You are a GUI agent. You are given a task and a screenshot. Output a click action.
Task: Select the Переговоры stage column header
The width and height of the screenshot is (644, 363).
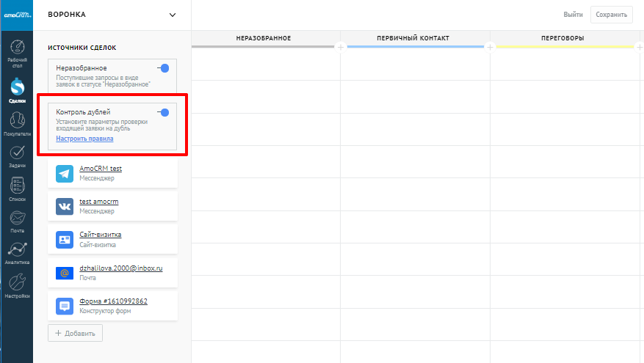(x=562, y=37)
